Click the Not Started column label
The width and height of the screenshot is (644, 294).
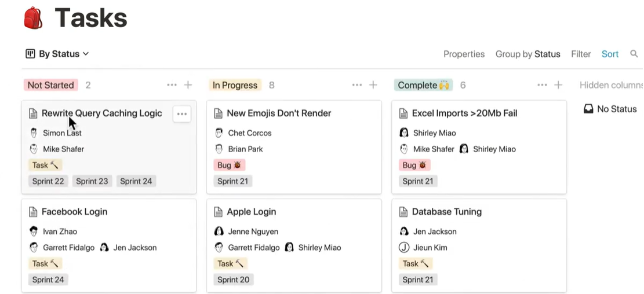click(50, 85)
